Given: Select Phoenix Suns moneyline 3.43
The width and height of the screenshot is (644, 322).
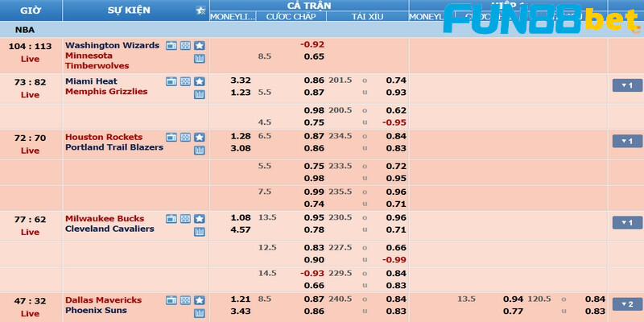Looking at the screenshot, I should coord(241,312).
